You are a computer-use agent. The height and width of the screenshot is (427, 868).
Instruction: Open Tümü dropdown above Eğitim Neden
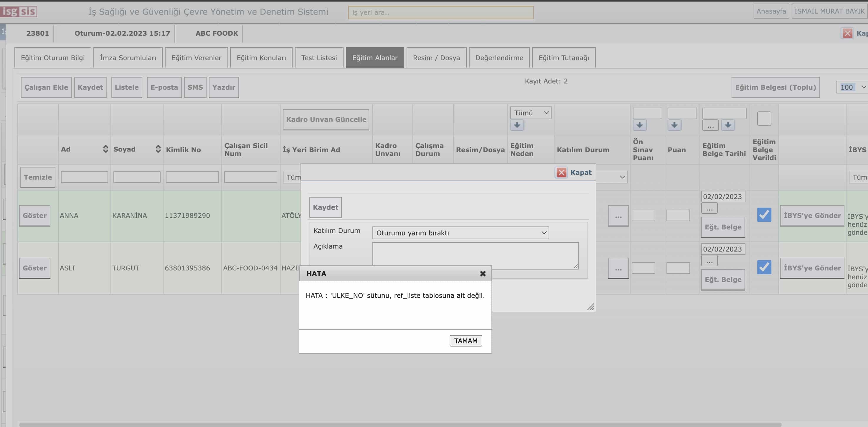click(530, 113)
